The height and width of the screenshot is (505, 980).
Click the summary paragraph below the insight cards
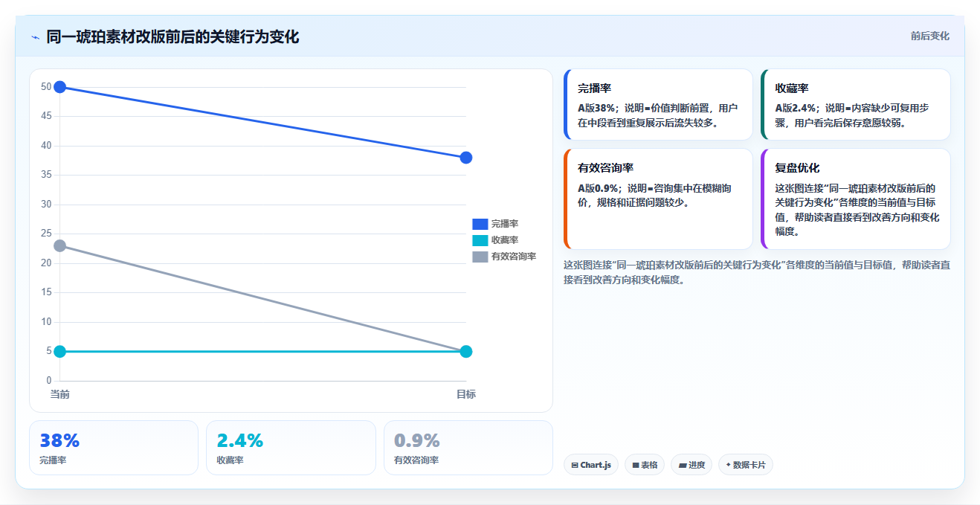coord(757,272)
